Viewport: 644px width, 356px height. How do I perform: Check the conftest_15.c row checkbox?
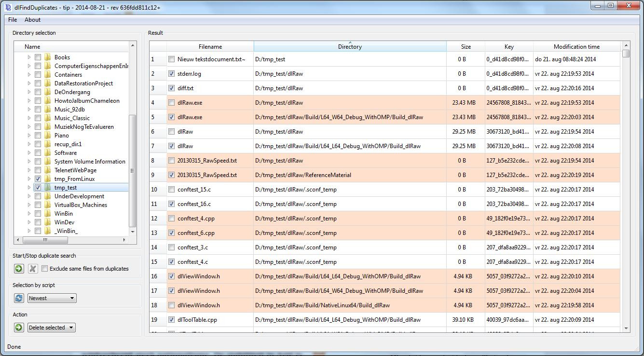coord(171,190)
